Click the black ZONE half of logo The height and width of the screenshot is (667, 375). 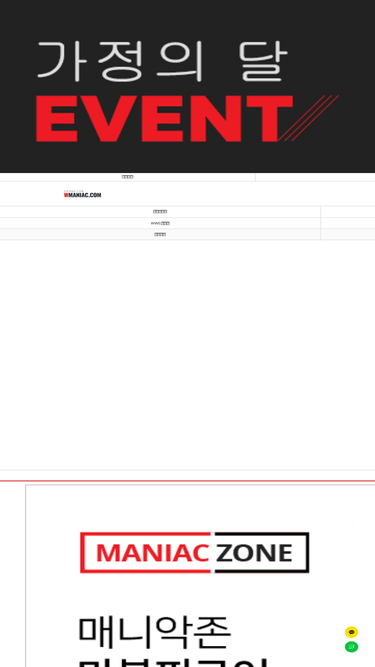(x=261, y=553)
